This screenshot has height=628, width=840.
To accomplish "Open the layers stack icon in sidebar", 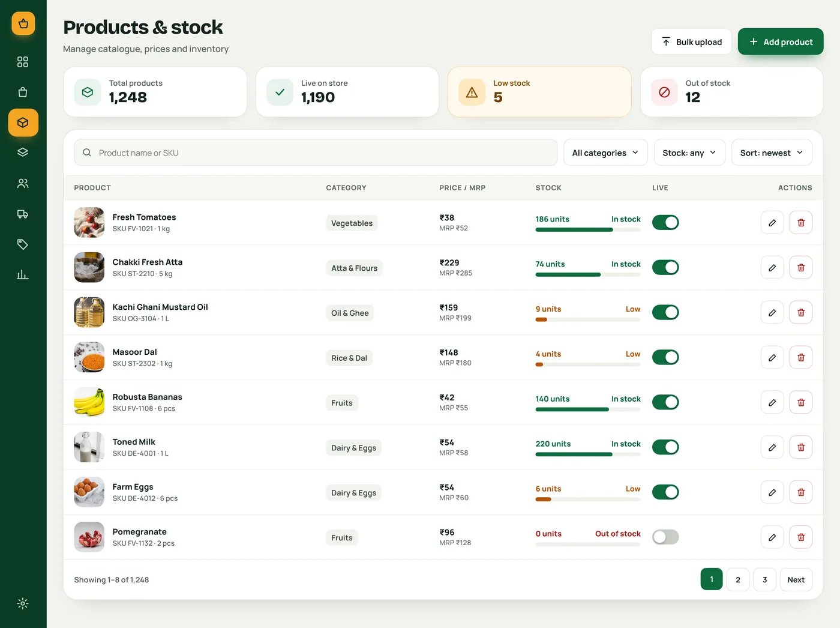I will tap(23, 152).
